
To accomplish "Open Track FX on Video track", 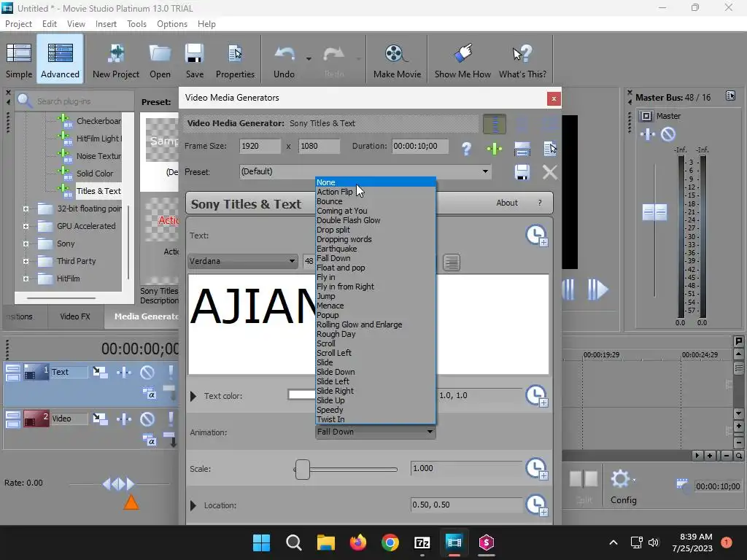I will tap(124, 419).
